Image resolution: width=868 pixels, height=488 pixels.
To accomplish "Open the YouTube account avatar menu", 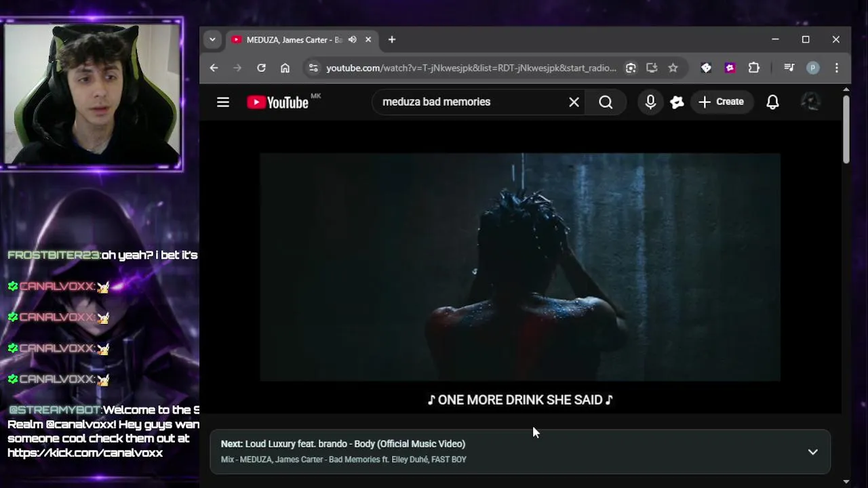I will pyautogui.click(x=810, y=102).
